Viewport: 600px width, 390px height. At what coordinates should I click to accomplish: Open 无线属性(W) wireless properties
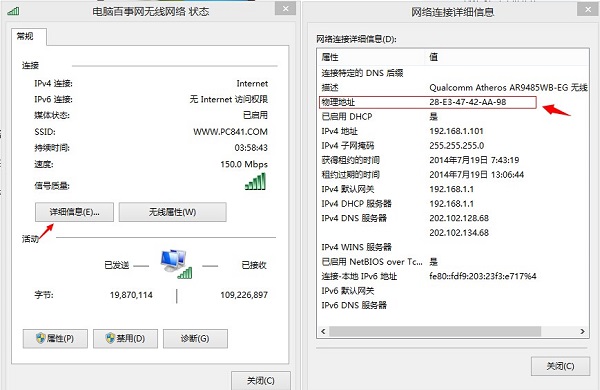(173, 212)
